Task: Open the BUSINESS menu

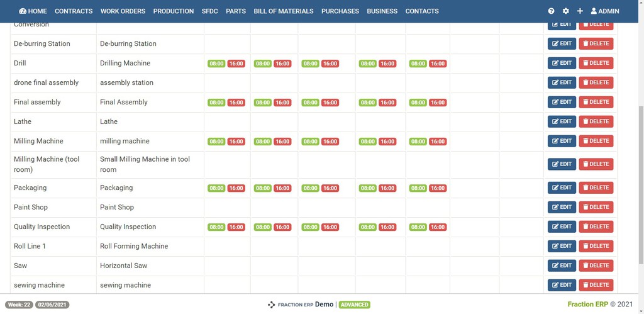Action: [x=382, y=11]
